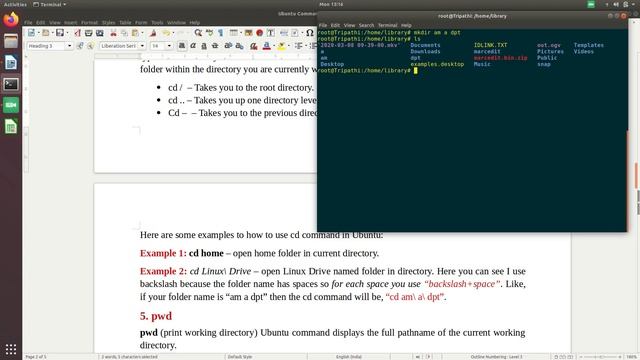Open LibreOffice Writer from the dock
Screen dimensions: 640x360
(11, 62)
